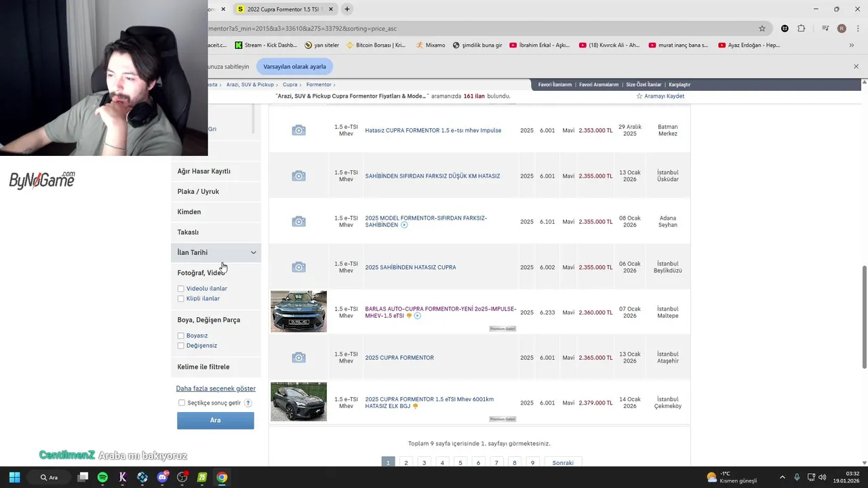The image size is (868, 488).
Task: Check the Klipli ilanlar checkbox
Action: 181,299
